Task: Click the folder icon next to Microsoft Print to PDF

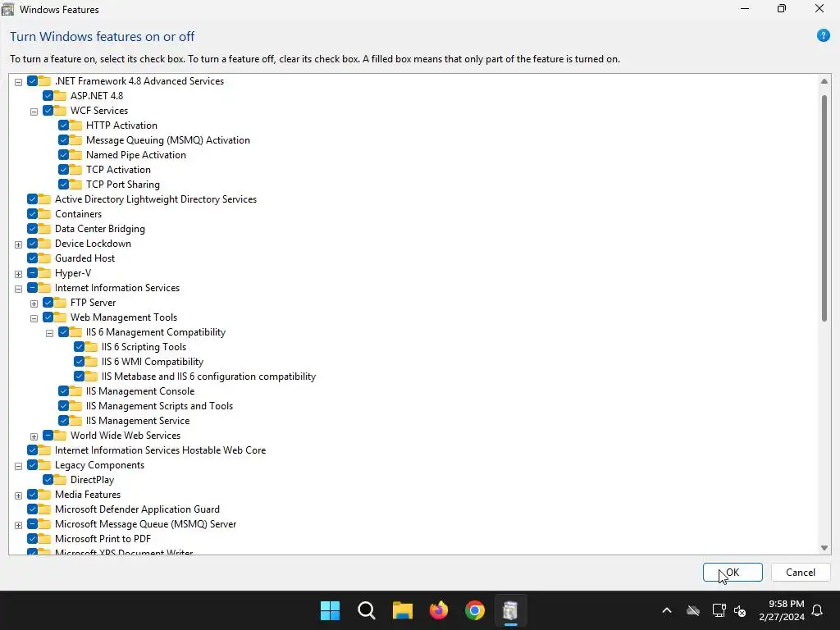Action: (x=44, y=538)
